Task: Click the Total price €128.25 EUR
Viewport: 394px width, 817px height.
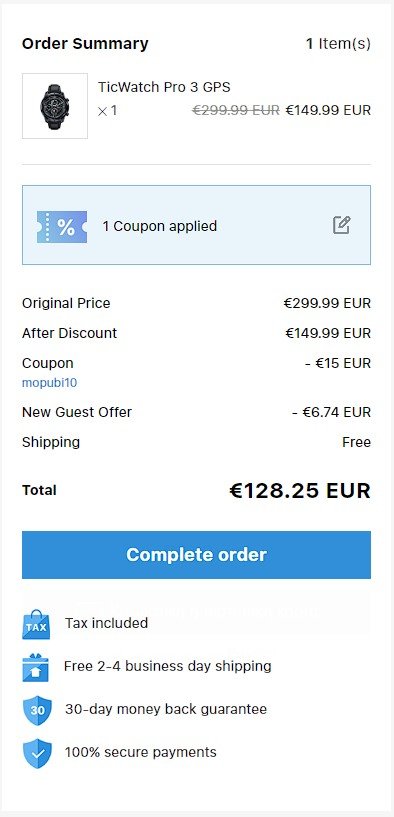Action: point(300,490)
